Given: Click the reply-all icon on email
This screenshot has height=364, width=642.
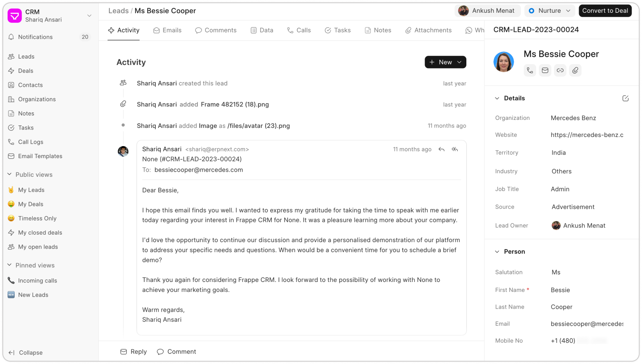Looking at the screenshot, I should (x=455, y=149).
